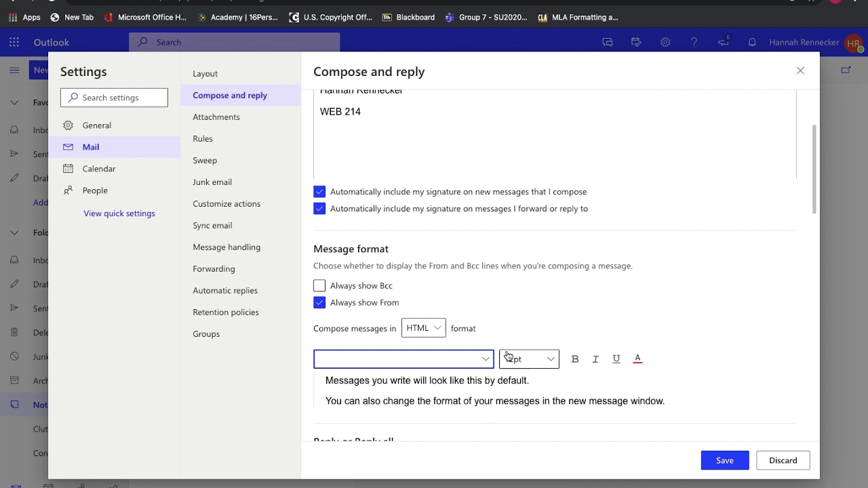Open the HTML message format dropdown

click(423, 328)
